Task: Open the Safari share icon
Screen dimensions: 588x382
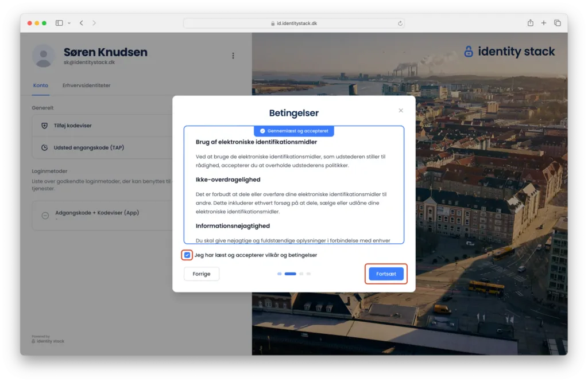Action: pyautogui.click(x=530, y=23)
